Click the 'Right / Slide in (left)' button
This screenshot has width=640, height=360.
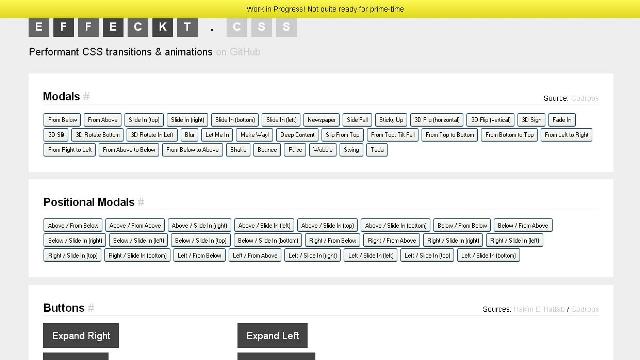coord(515,240)
